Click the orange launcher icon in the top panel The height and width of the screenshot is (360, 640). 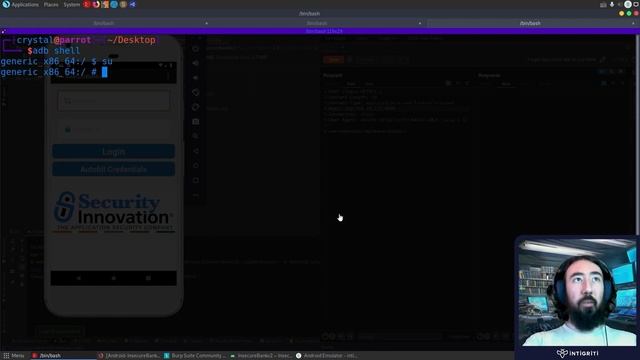tap(105, 4)
